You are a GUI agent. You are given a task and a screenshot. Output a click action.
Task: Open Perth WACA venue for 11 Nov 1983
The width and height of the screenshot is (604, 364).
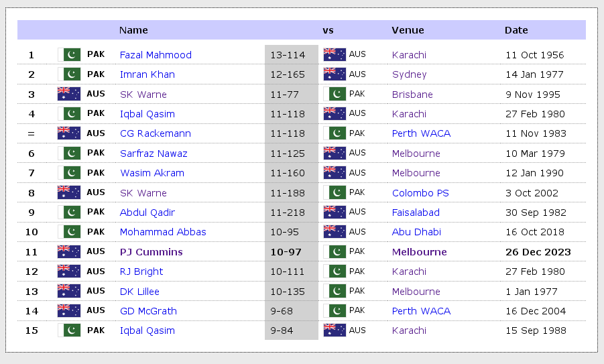coord(421,133)
